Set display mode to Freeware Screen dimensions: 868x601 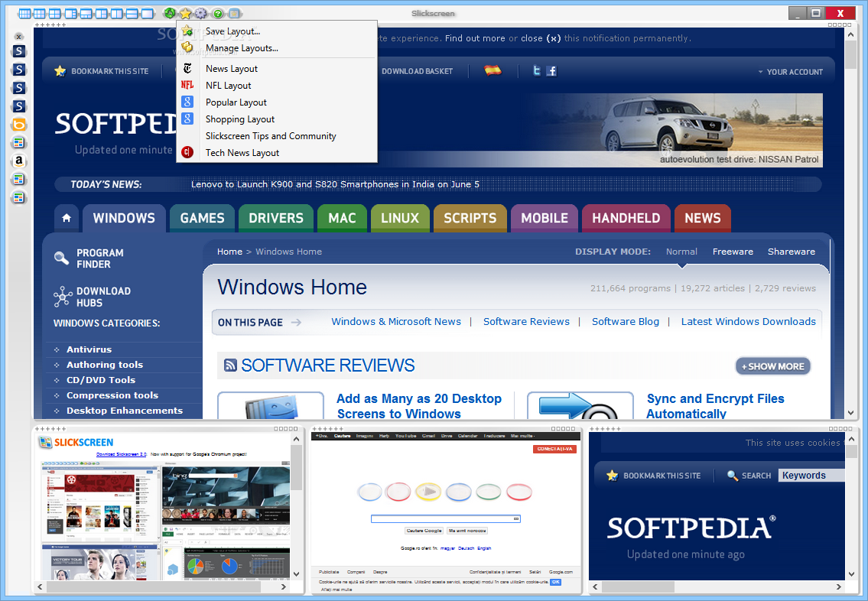(x=733, y=252)
